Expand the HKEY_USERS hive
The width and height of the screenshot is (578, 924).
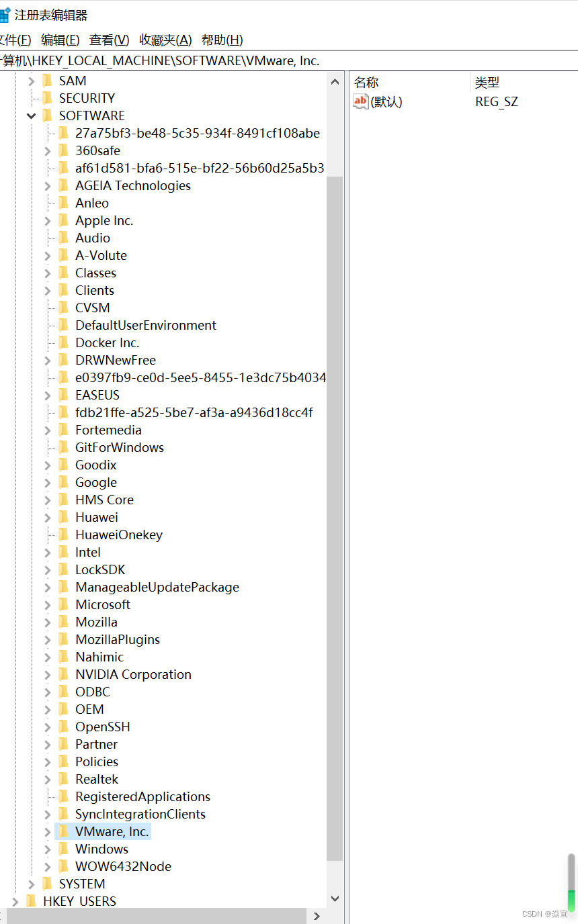(x=15, y=901)
